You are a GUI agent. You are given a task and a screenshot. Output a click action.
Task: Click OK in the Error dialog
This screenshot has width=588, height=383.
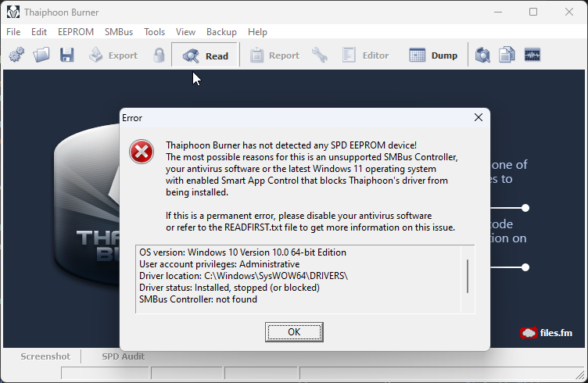[x=294, y=332]
